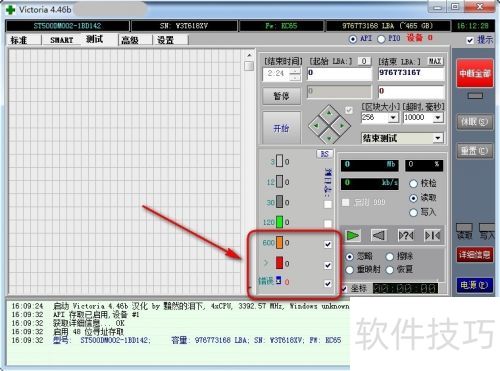Click the |>|<| end-marker icon

coord(432,236)
